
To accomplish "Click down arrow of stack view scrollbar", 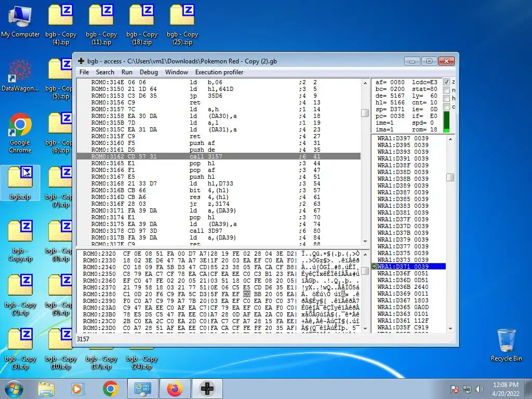I will pyautogui.click(x=450, y=328).
